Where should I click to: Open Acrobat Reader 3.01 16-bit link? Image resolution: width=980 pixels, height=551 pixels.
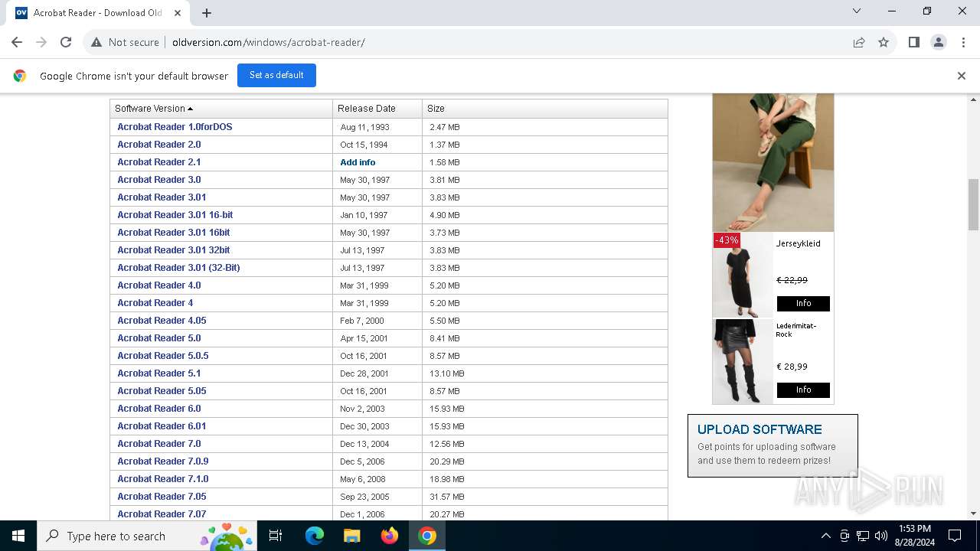175,215
